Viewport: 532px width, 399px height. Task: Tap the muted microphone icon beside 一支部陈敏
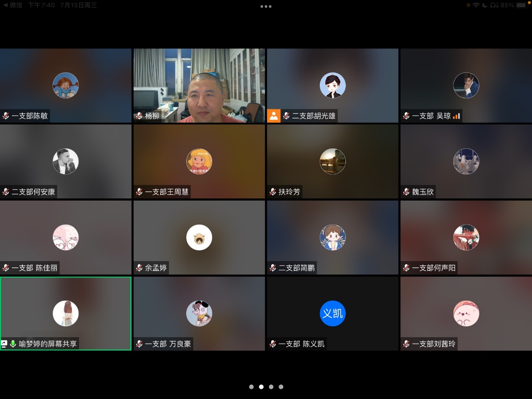(x=6, y=116)
